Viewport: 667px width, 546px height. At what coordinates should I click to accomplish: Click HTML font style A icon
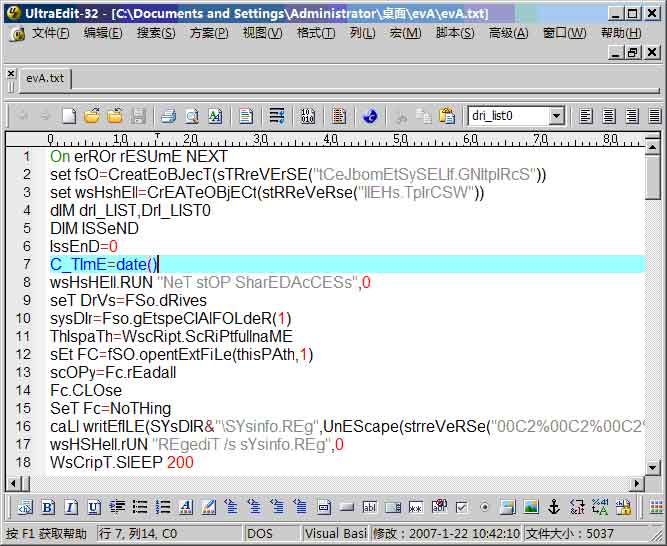pyautogui.click(x=185, y=507)
